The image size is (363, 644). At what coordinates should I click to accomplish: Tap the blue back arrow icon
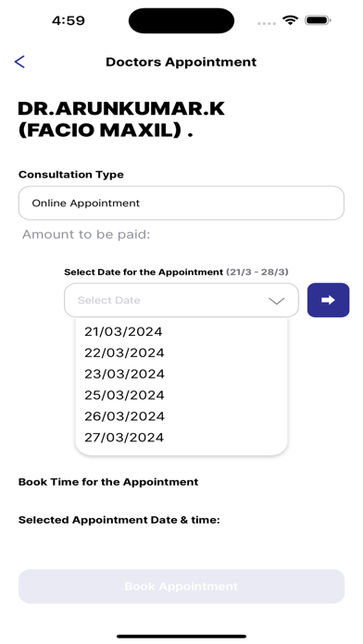pos(19,62)
